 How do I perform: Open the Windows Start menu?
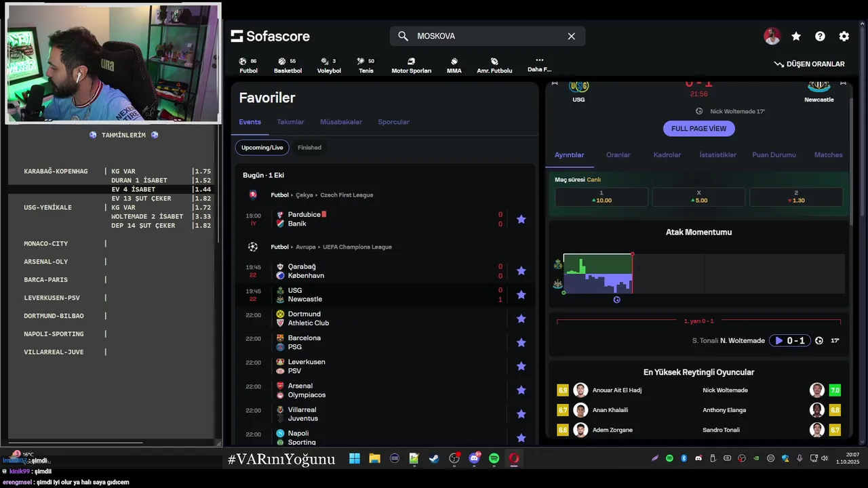tap(355, 459)
